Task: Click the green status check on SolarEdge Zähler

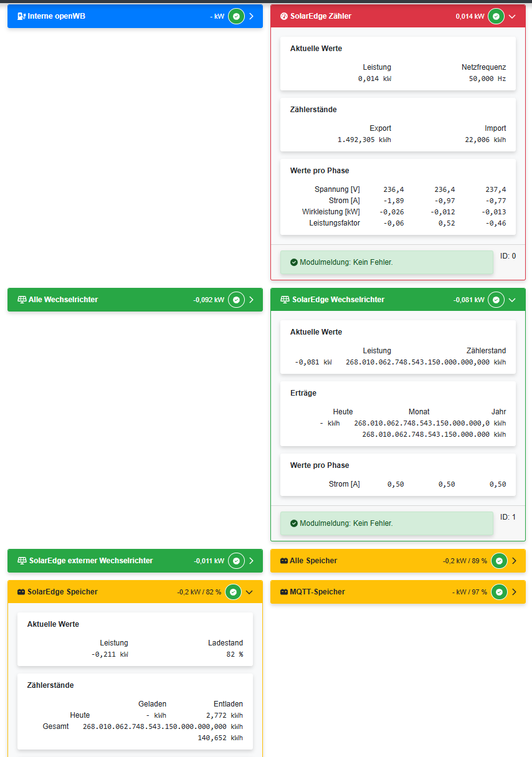Action: click(496, 16)
